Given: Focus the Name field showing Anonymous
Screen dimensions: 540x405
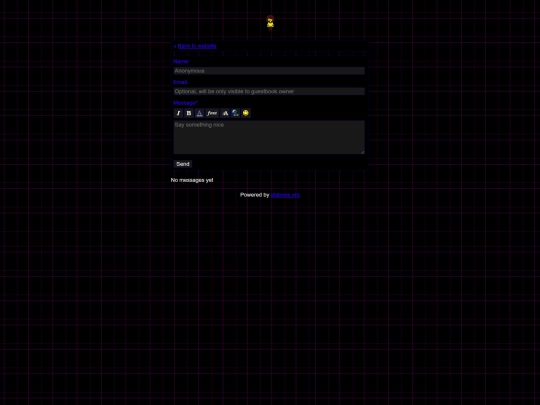Looking at the screenshot, I should point(269,71).
